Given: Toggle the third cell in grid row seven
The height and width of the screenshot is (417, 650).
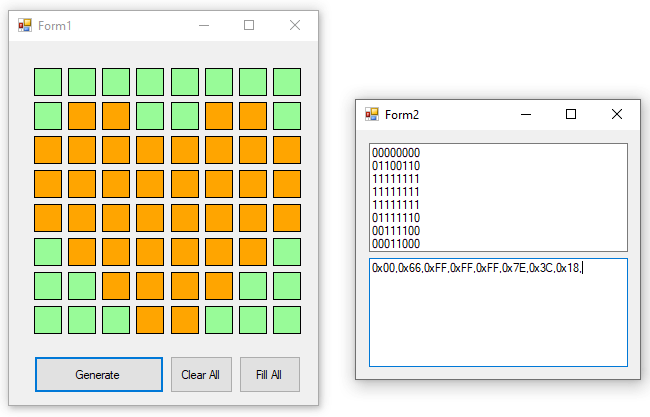Looking at the screenshot, I should coord(116,286).
